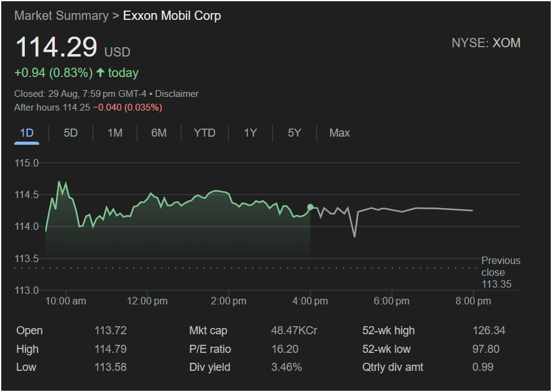Select the 1D time range tab

point(27,133)
